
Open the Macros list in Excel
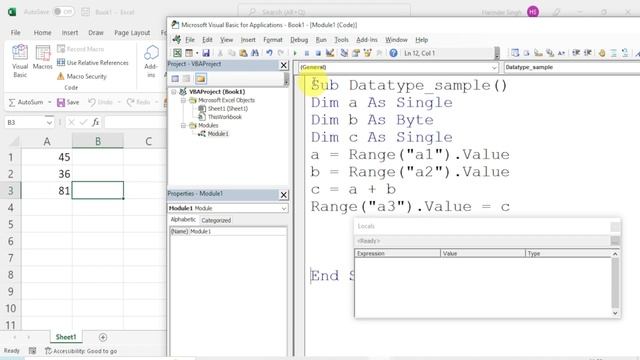point(42,58)
